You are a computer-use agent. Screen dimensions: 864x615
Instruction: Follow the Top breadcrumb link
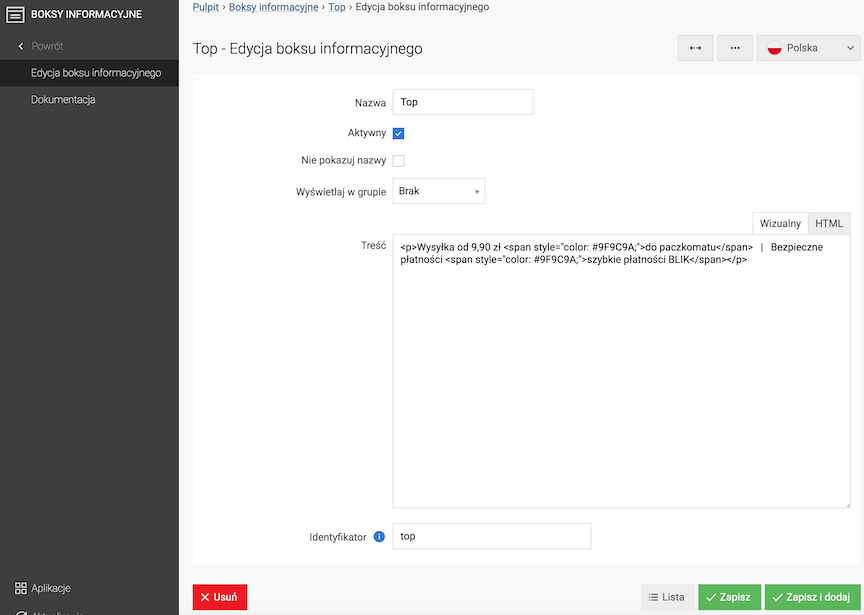pos(337,7)
